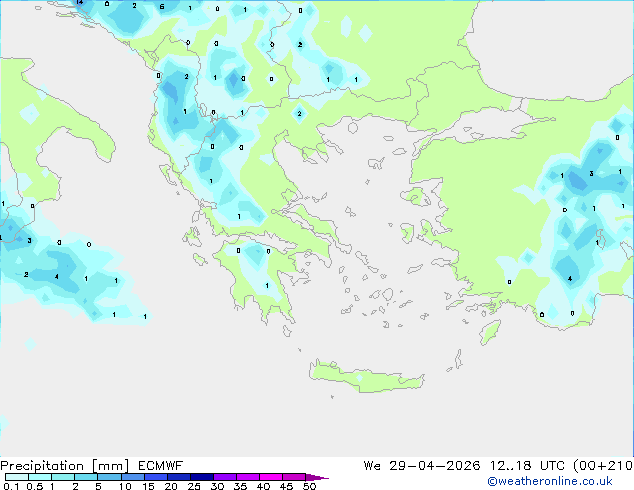Viewport: 634px width, 490px height.
Task: Click the 2–5 mm legend color box
Action: [86, 477]
